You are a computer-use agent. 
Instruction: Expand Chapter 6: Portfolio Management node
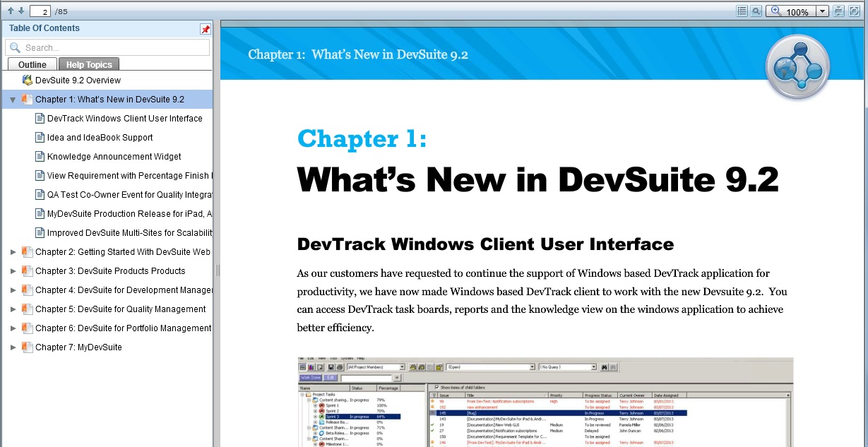click(x=13, y=328)
